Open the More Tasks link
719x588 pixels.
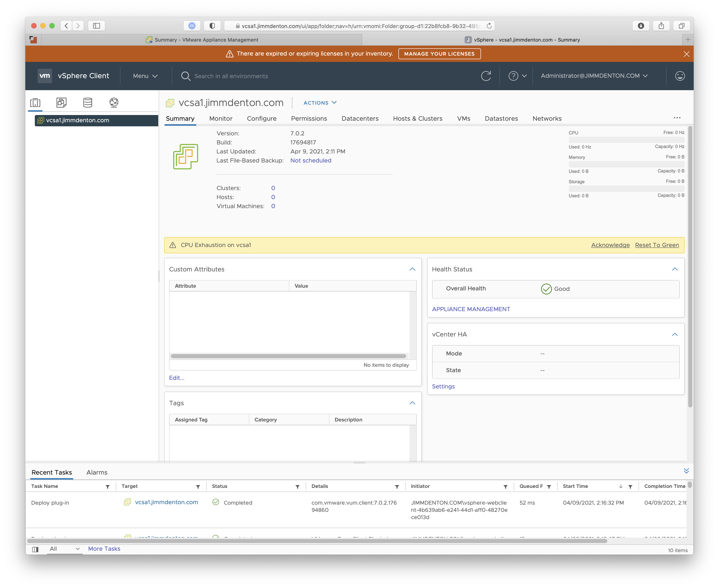coord(104,549)
